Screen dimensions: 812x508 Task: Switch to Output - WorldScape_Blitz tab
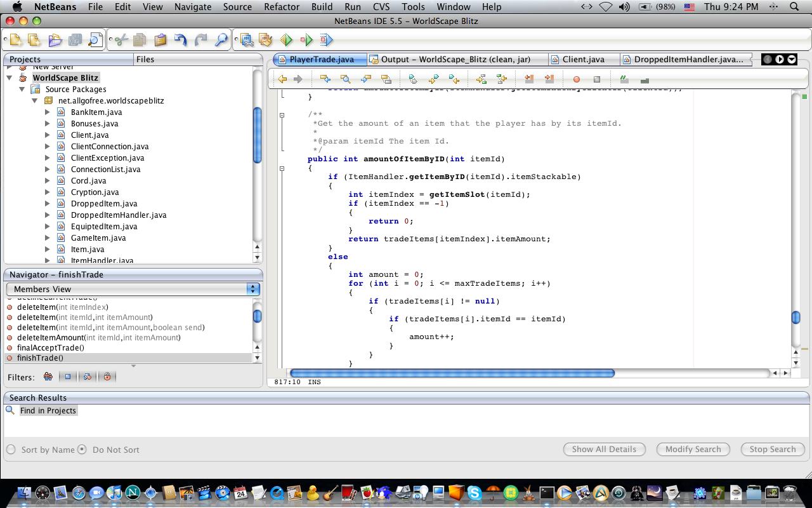click(x=455, y=59)
